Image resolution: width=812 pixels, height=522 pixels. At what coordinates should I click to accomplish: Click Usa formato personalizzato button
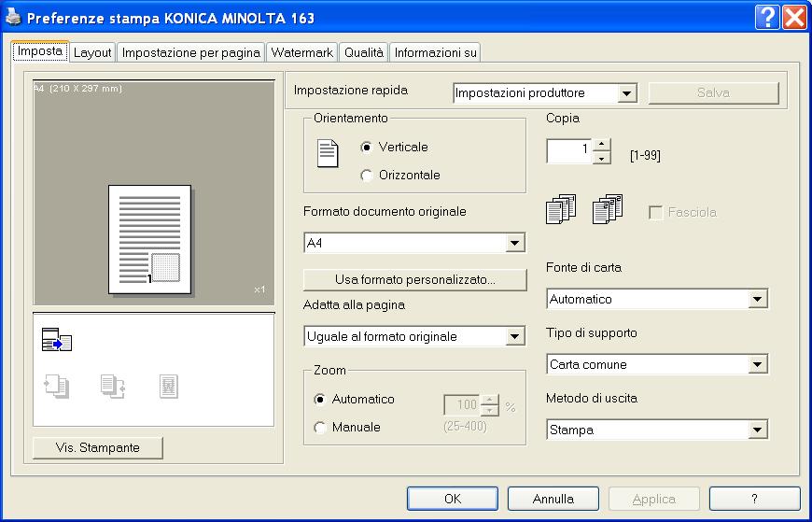pos(414,280)
